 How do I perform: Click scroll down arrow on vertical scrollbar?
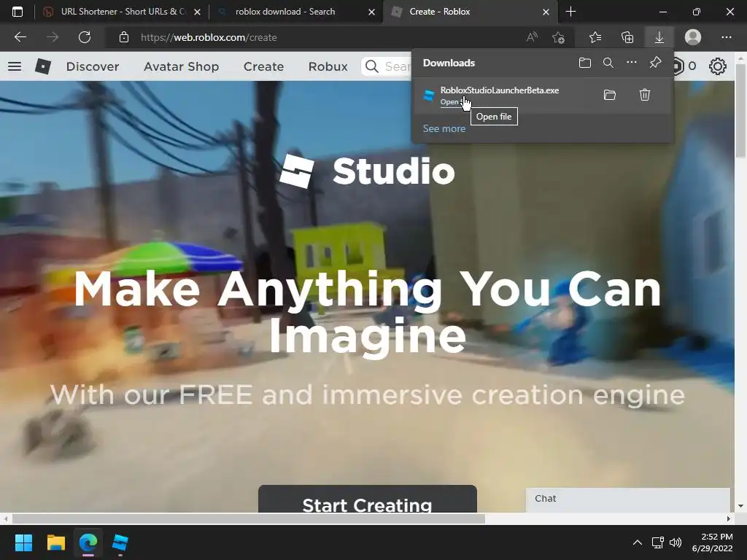point(741,506)
